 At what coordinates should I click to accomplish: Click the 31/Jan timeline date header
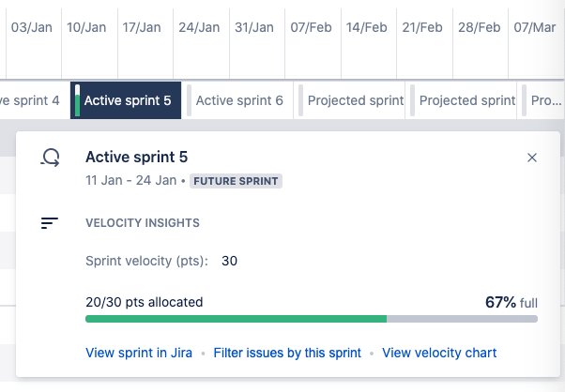click(254, 27)
